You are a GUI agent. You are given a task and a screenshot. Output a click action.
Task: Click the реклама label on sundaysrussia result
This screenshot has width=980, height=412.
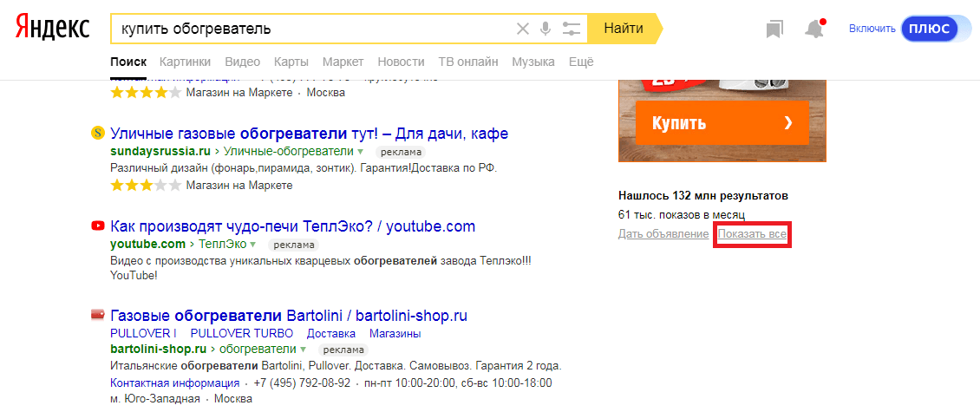pos(400,152)
